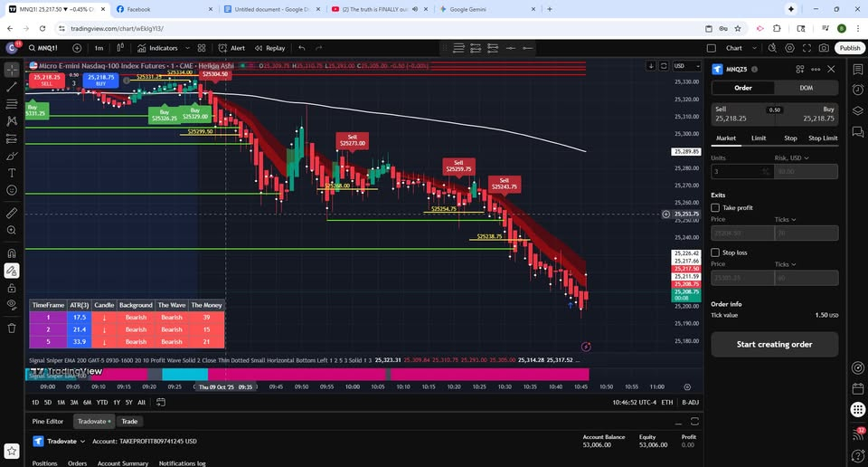
Task: Expand the Take profit Ticks dropdown
Action: tap(785, 219)
